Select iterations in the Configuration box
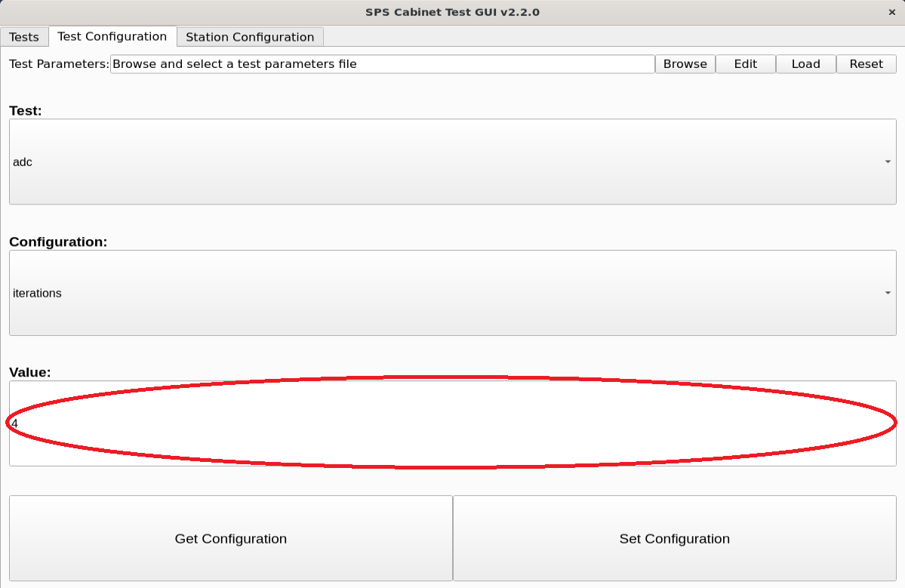905x588 pixels. [x=37, y=293]
